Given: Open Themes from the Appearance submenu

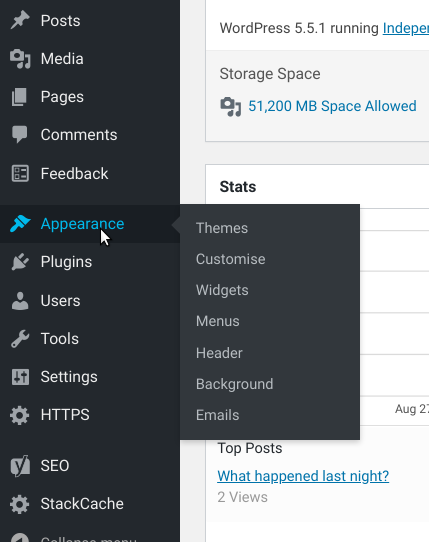Looking at the screenshot, I should pos(222,228).
